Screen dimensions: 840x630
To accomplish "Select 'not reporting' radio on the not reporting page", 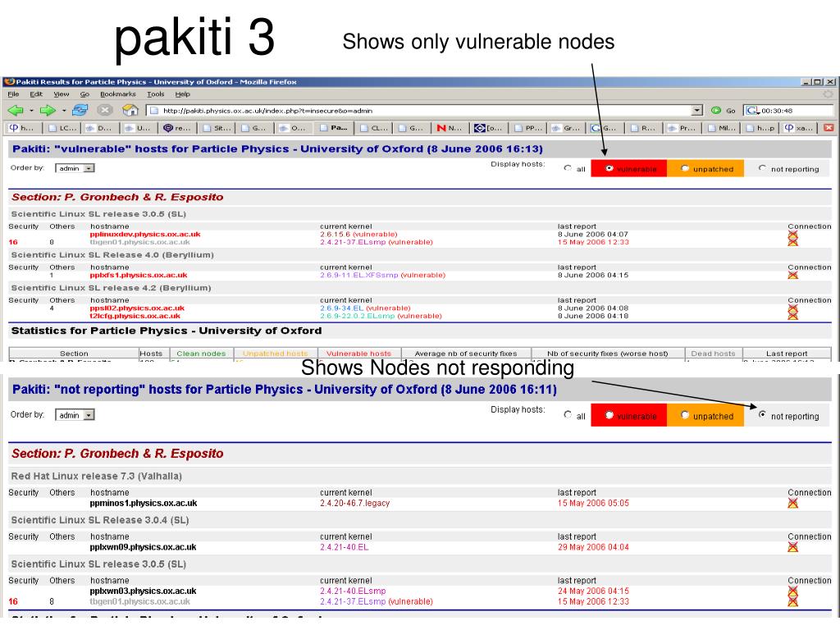I will click(x=762, y=414).
